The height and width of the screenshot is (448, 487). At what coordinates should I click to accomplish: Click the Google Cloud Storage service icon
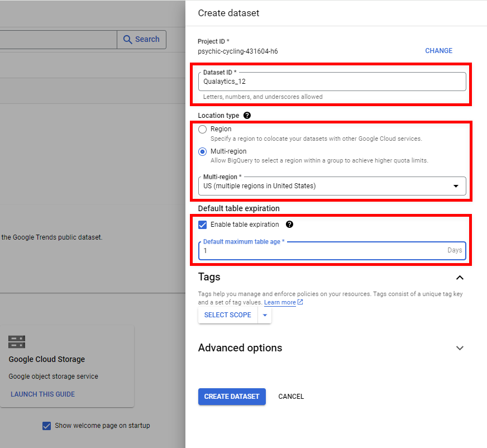(16, 341)
